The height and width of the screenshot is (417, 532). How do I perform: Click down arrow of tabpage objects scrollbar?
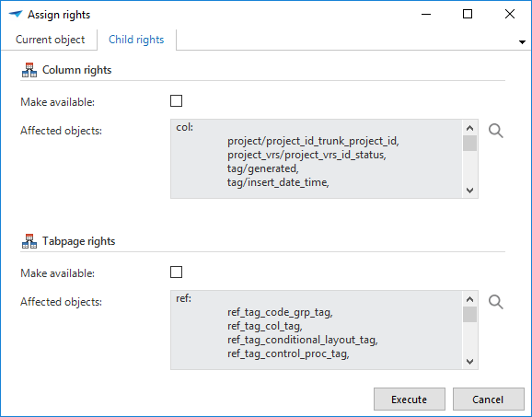[x=470, y=362]
